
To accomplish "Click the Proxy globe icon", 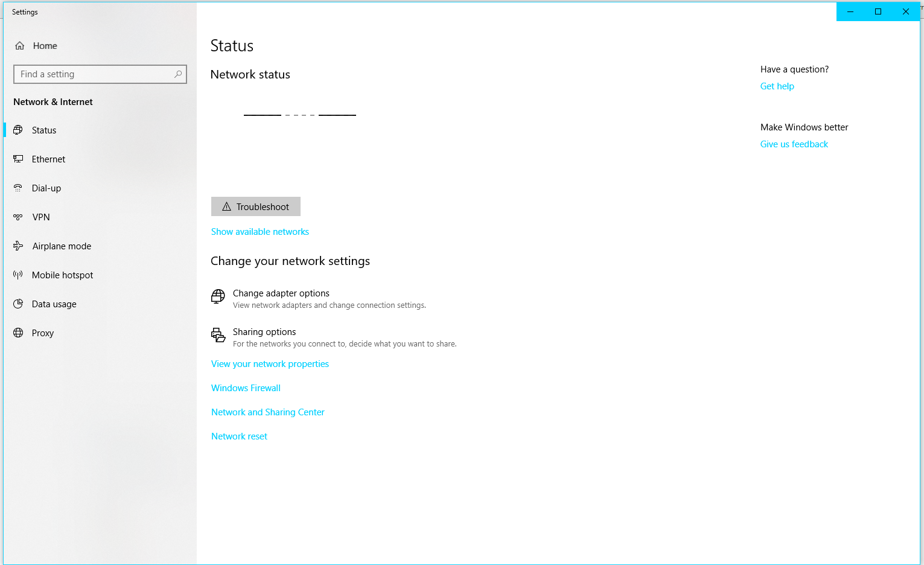I will 18,333.
